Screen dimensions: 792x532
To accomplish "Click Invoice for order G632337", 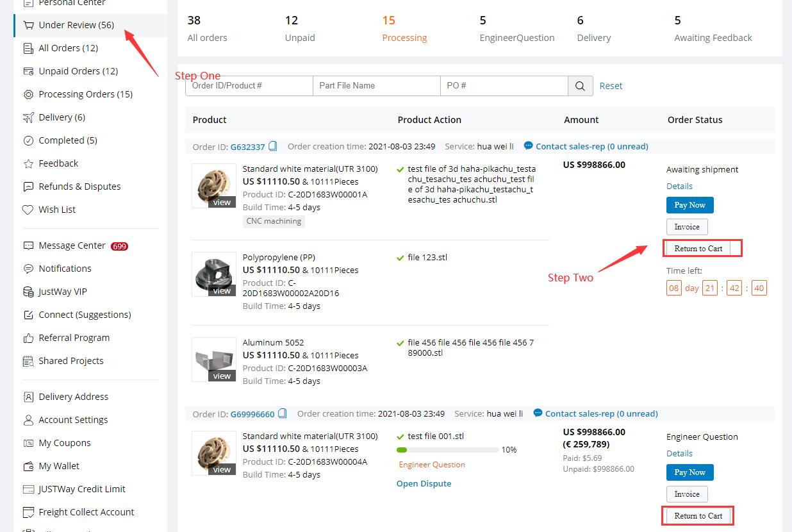I will [x=687, y=227].
